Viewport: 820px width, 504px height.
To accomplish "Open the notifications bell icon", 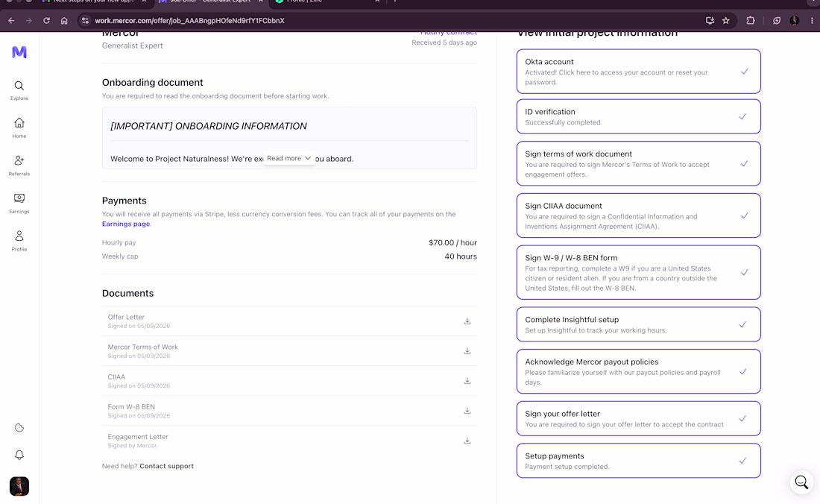I will pyautogui.click(x=19, y=455).
